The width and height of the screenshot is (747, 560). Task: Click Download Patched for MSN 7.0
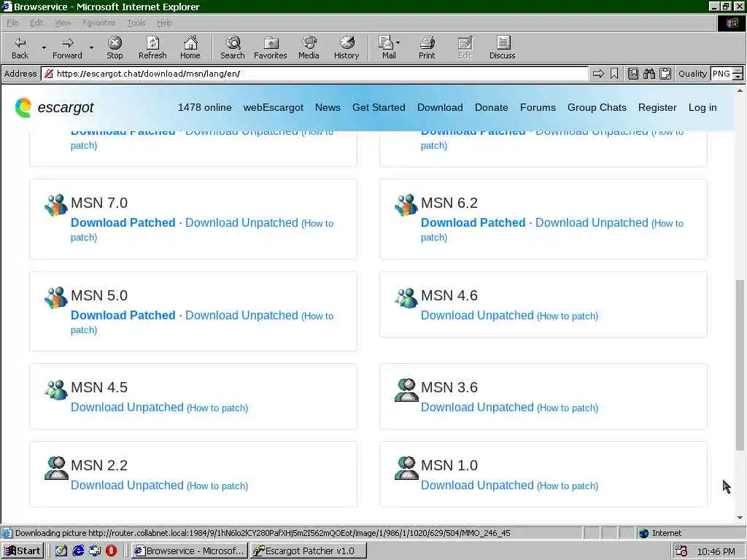point(123,223)
